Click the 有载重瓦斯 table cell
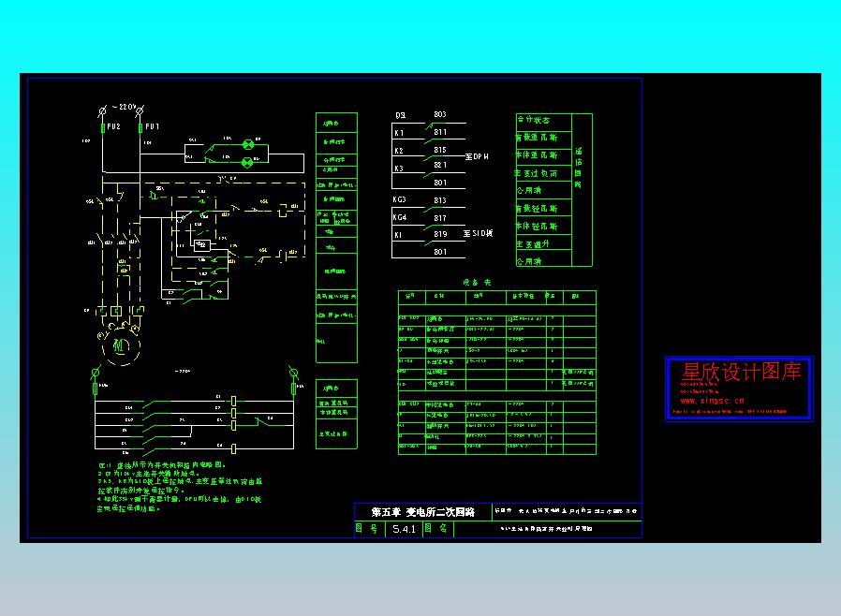 [544, 138]
